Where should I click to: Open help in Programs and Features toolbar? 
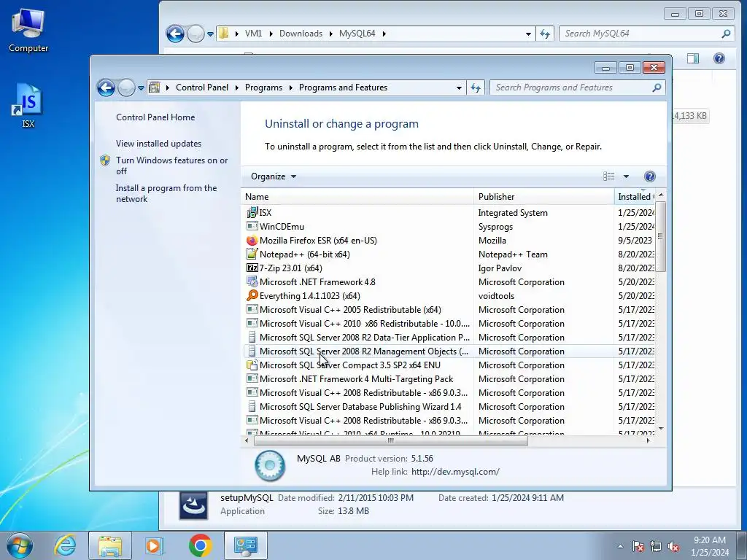649,176
